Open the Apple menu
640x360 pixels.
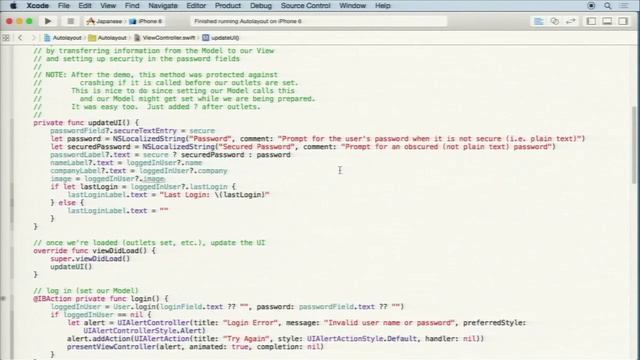pos(13,6)
